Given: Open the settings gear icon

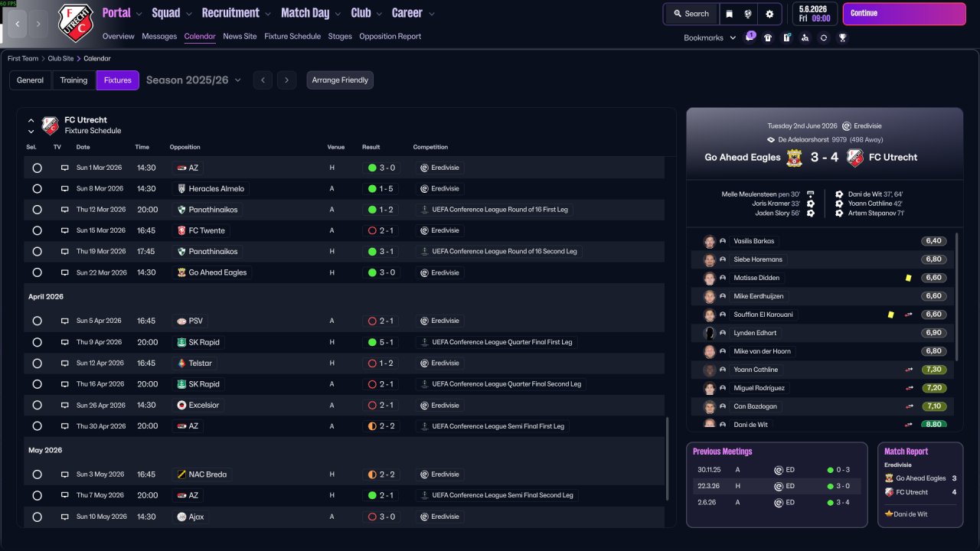Looking at the screenshot, I should coord(769,14).
